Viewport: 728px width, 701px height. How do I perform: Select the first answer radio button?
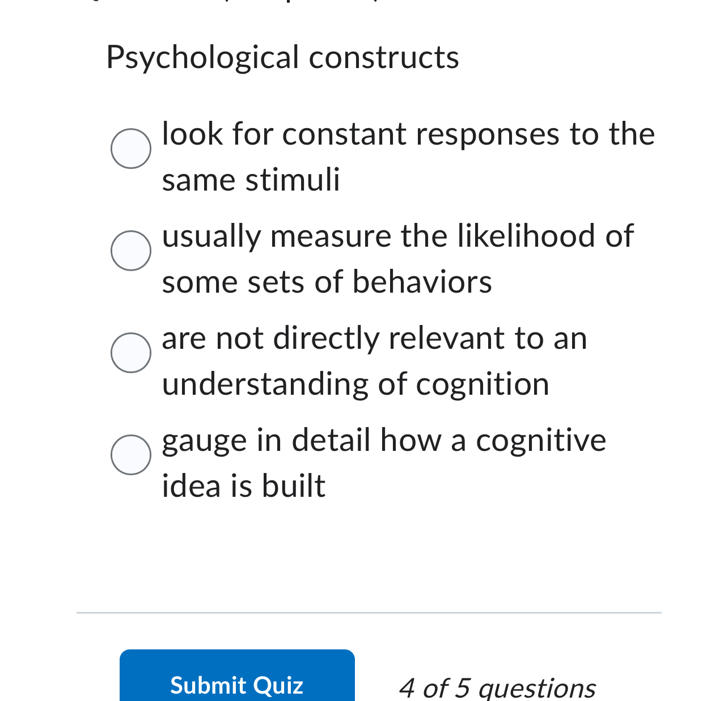(131, 149)
